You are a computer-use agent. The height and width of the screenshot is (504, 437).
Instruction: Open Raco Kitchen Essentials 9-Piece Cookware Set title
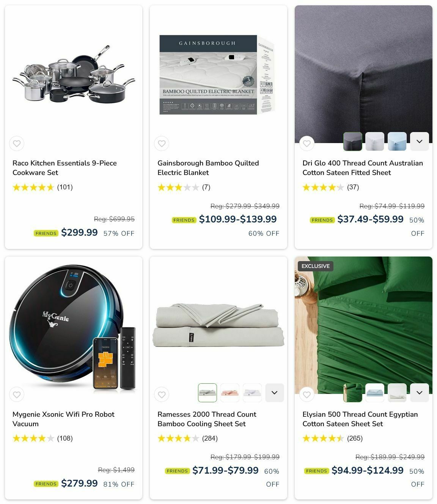click(64, 168)
